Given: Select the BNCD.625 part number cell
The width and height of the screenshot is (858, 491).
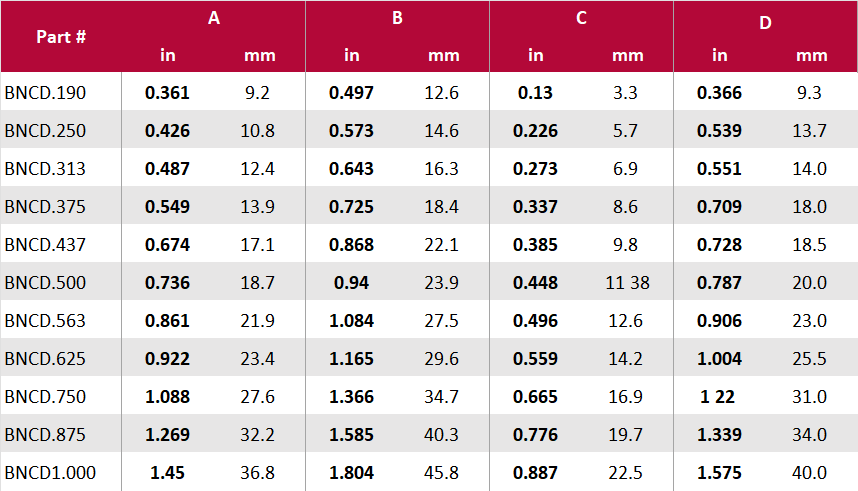Looking at the screenshot, I should pyautogui.click(x=45, y=359).
